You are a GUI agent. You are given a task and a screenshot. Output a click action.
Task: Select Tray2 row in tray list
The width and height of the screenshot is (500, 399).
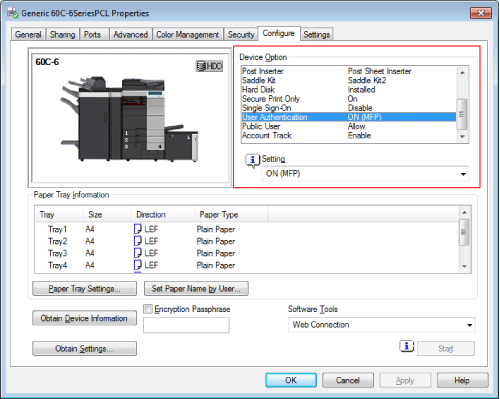[247, 241]
